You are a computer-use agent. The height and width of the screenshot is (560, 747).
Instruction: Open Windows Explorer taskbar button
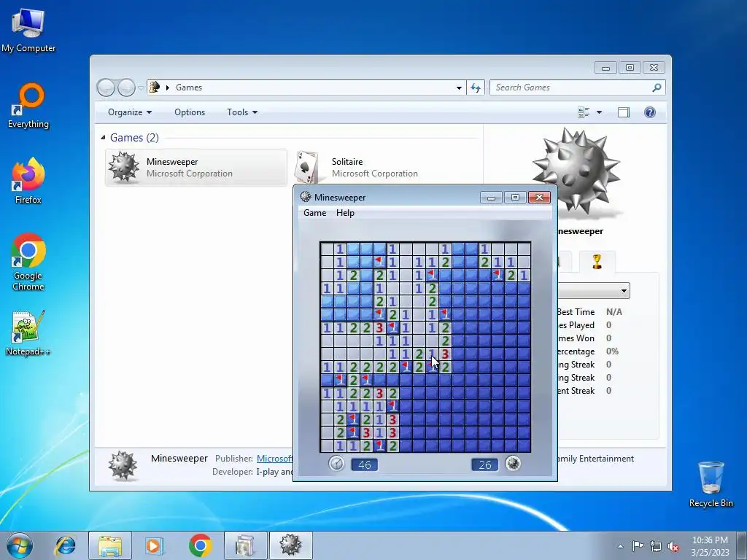(x=110, y=545)
